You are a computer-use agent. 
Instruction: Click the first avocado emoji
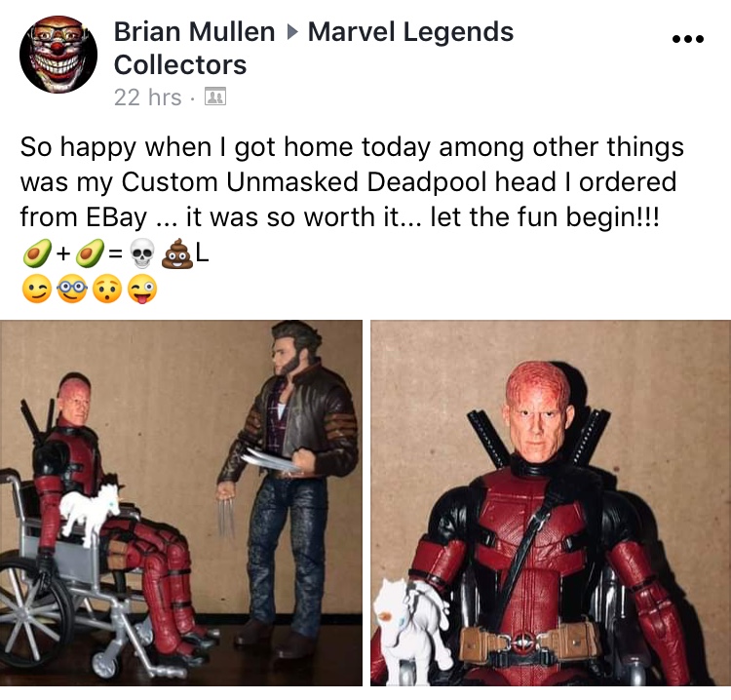click(37, 253)
